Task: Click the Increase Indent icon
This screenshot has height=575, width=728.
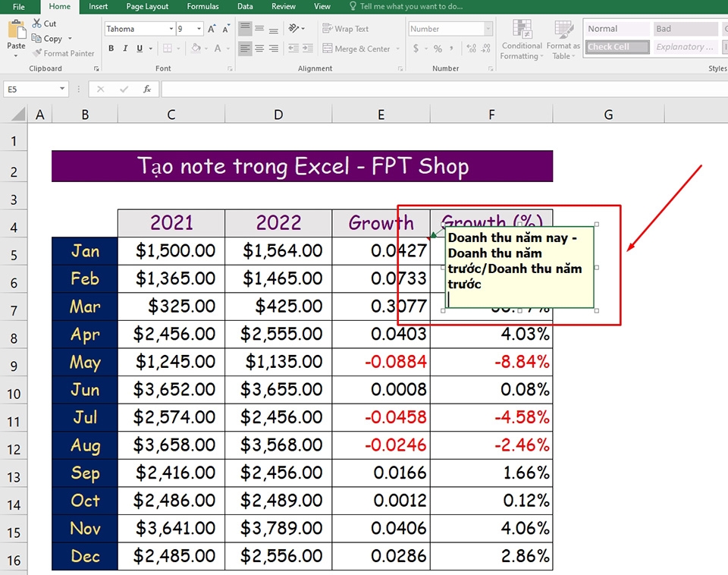Action: (x=308, y=49)
